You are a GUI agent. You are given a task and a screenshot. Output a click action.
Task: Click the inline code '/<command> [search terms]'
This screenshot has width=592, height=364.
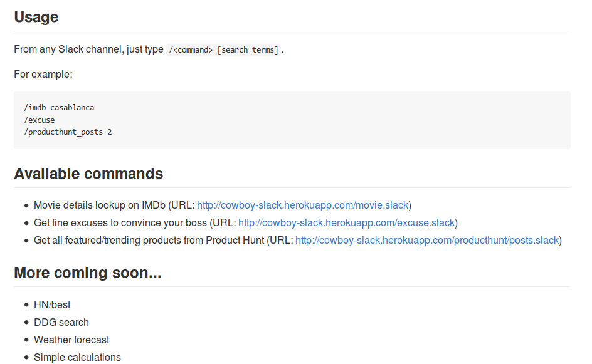[x=223, y=49]
